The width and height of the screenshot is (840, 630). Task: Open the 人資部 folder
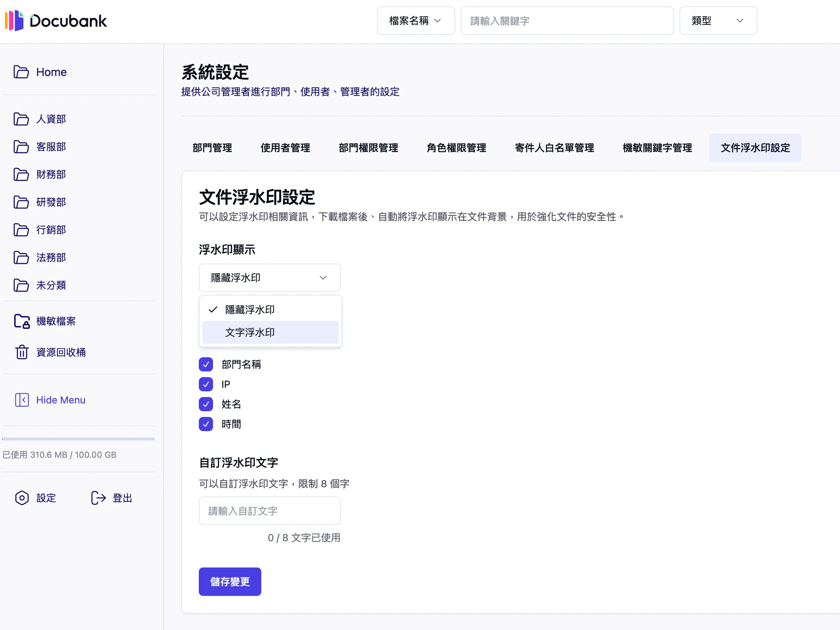pos(51,119)
